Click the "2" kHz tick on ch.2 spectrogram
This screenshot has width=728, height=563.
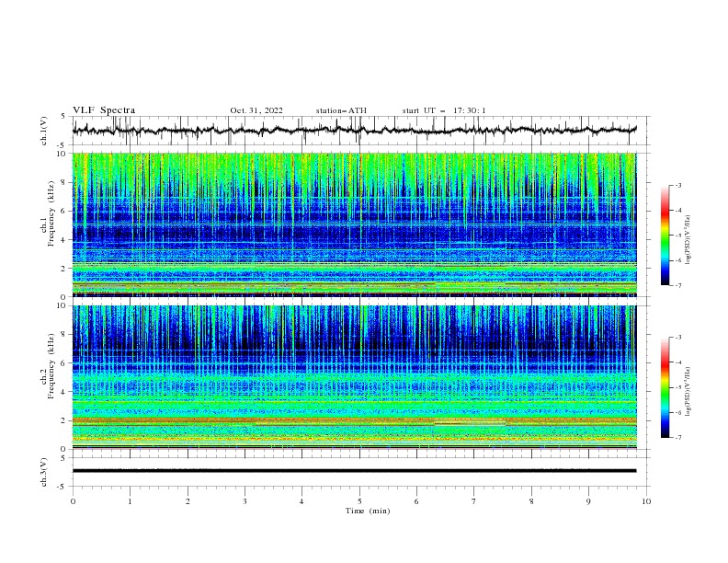64,420
